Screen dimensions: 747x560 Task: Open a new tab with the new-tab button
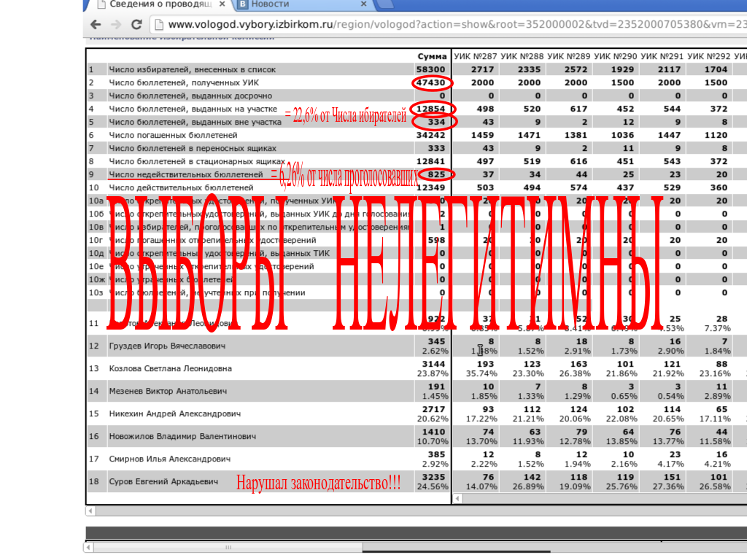(390, 4)
